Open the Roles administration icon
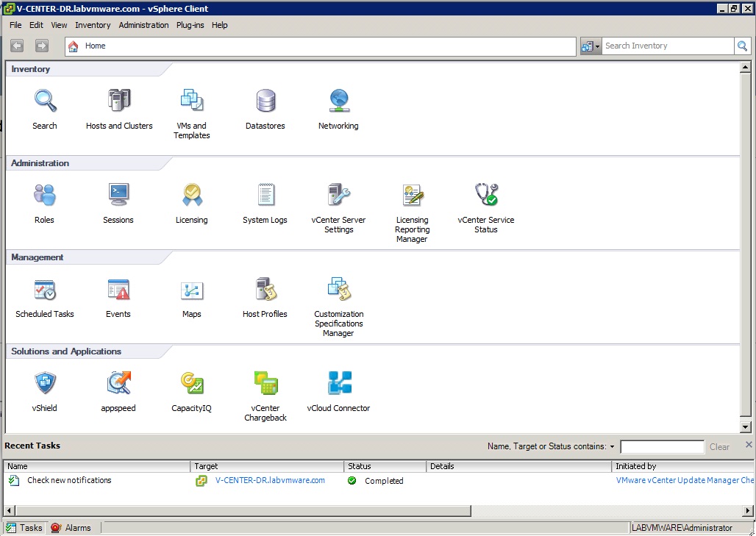Viewport: 756px width, 536px height. [45, 195]
